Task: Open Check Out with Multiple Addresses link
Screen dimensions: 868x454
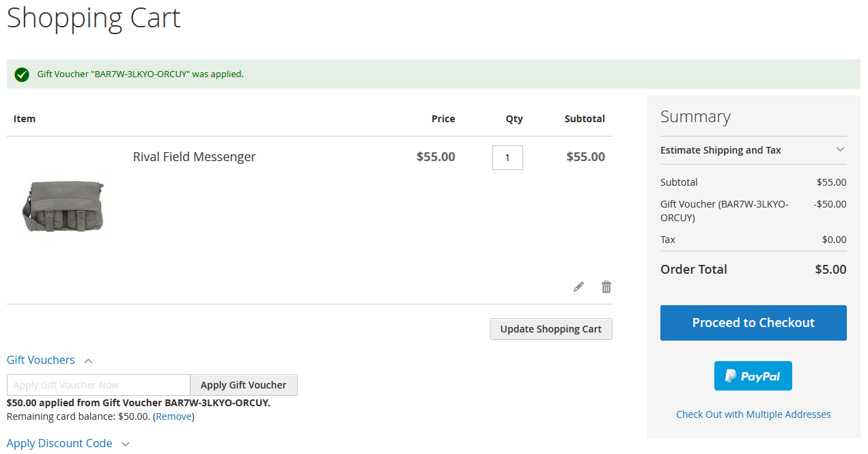Action: pyautogui.click(x=753, y=414)
